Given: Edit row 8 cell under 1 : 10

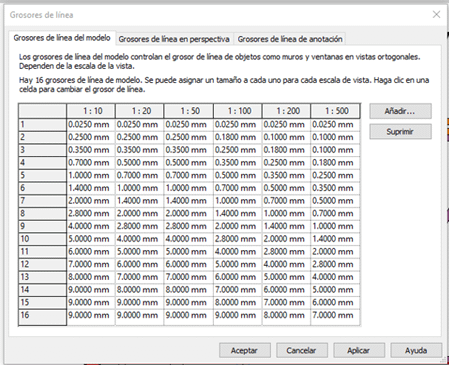Looking at the screenshot, I should point(91,213).
